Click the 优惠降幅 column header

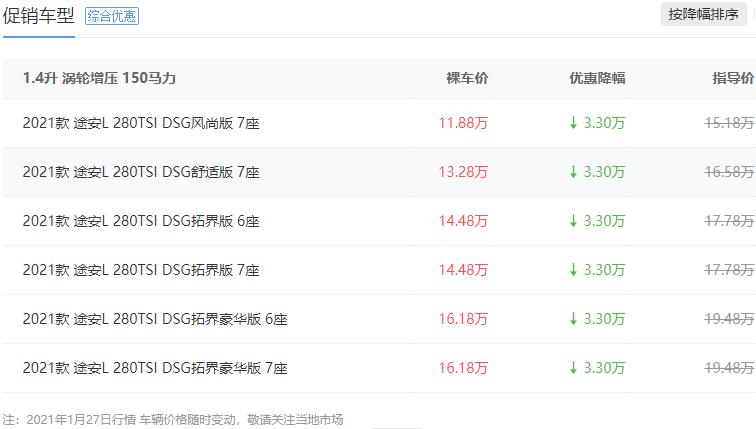click(x=597, y=78)
